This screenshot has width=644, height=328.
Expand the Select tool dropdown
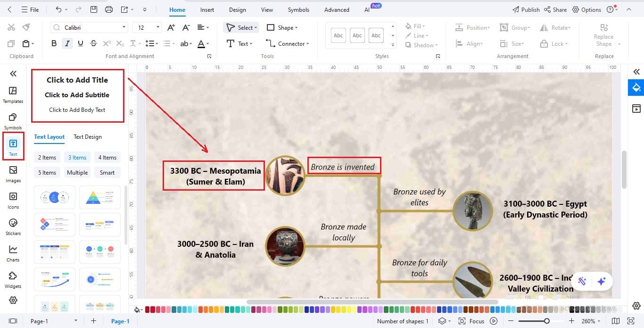pos(256,28)
